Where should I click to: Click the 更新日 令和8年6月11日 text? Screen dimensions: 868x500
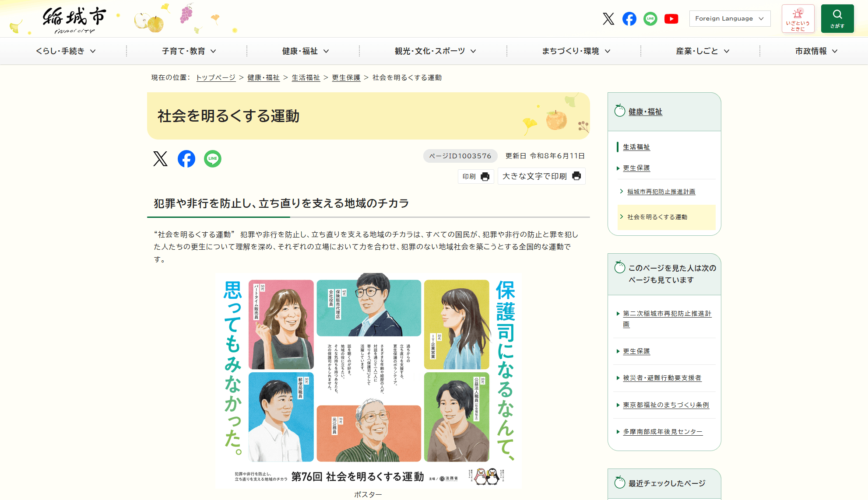[x=545, y=156]
